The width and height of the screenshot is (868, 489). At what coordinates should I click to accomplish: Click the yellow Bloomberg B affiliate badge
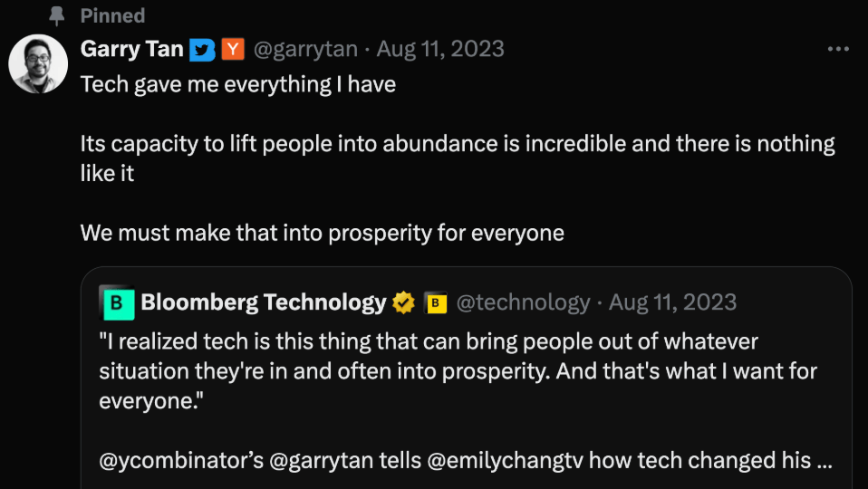(435, 302)
